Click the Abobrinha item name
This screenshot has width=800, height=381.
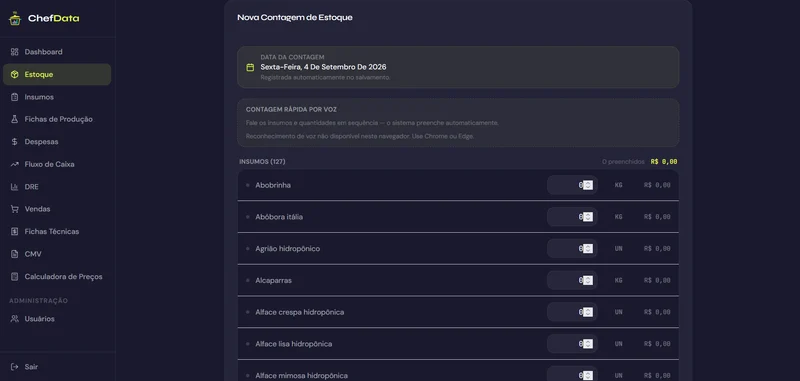click(x=273, y=185)
